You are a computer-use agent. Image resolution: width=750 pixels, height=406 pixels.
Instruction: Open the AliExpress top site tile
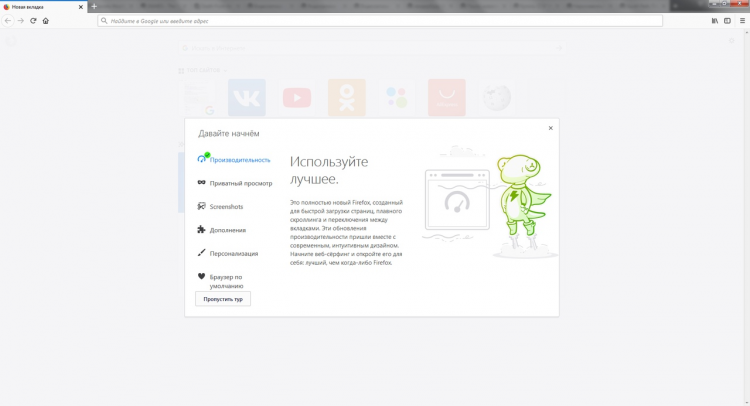[447, 98]
